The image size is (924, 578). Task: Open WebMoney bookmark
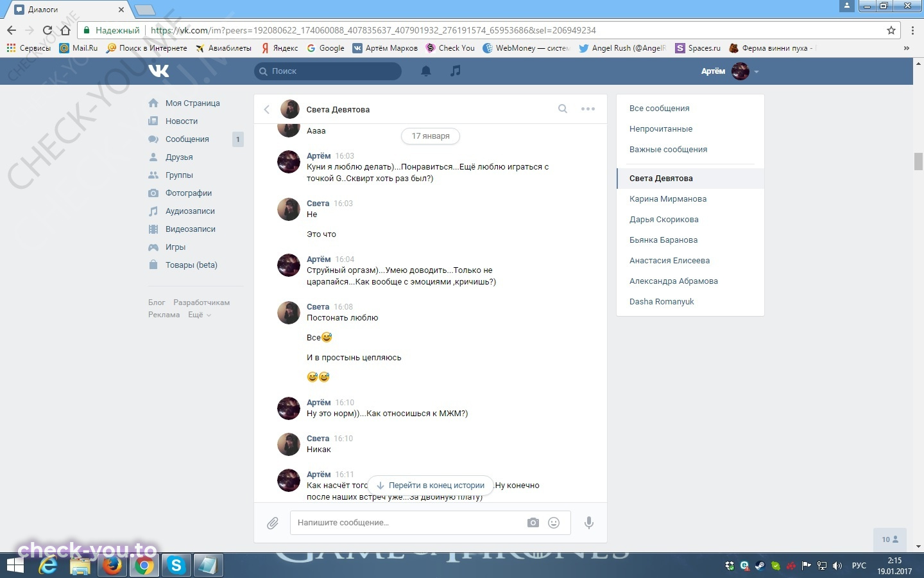pyautogui.click(x=526, y=48)
